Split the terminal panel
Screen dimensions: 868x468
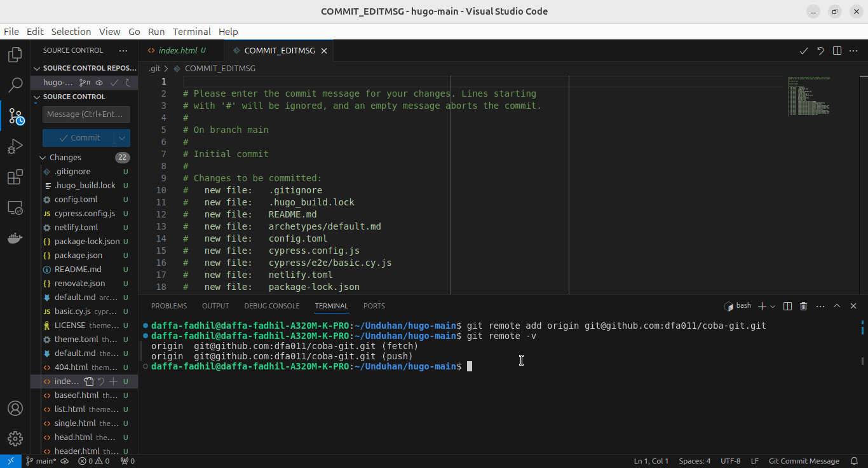pos(787,306)
